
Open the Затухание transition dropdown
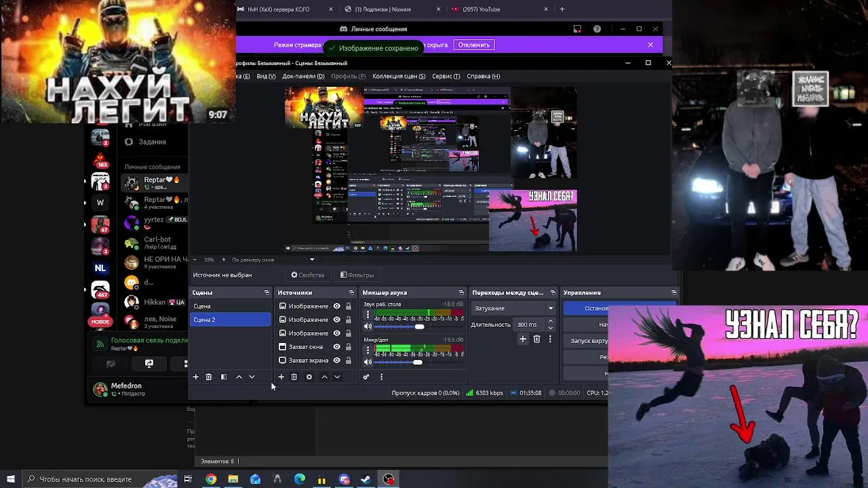tap(513, 308)
